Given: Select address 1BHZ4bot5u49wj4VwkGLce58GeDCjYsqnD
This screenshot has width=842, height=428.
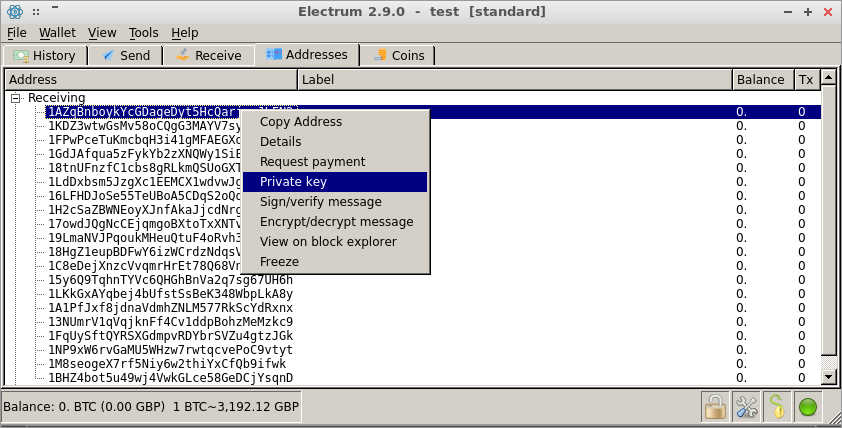Looking at the screenshot, I should (171, 378).
